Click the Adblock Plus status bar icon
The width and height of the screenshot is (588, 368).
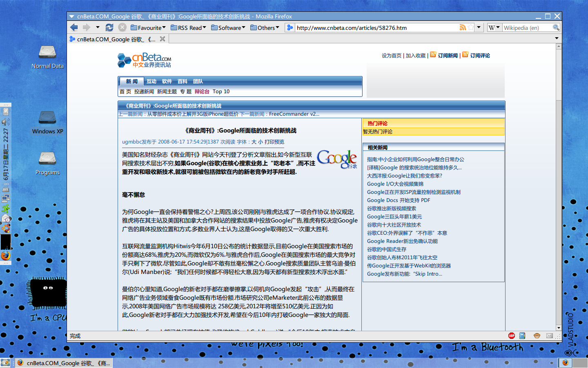[512, 336]
